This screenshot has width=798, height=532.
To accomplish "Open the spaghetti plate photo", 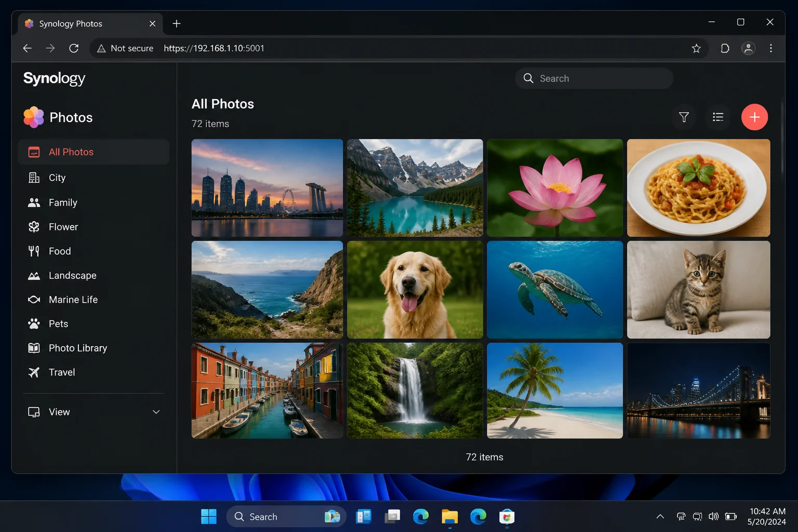I will (x=698, y=188).
